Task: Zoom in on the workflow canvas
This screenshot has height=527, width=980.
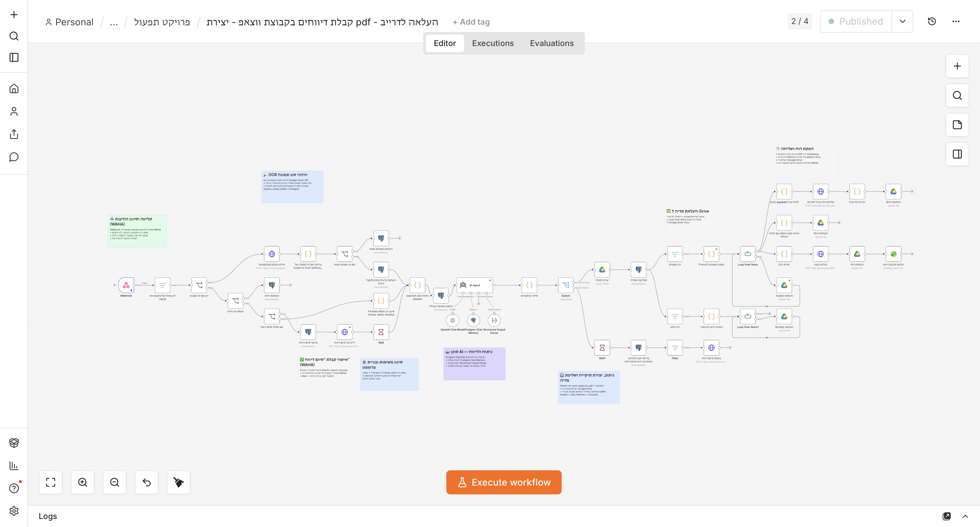Action: click(83, 482)
